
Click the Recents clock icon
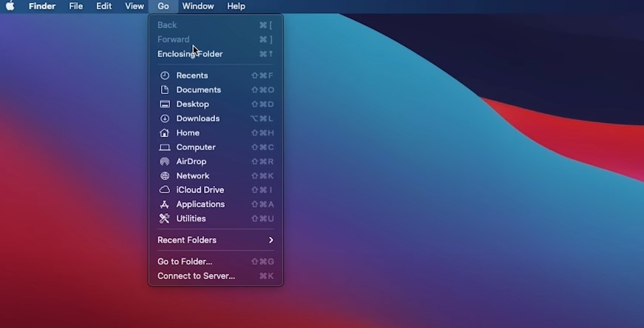165,76
